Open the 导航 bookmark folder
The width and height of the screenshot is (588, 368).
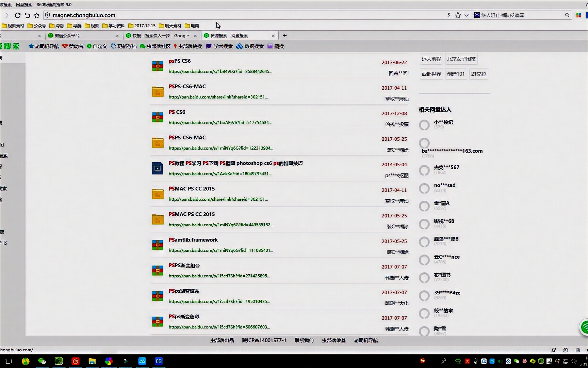(x=74, y=26)
